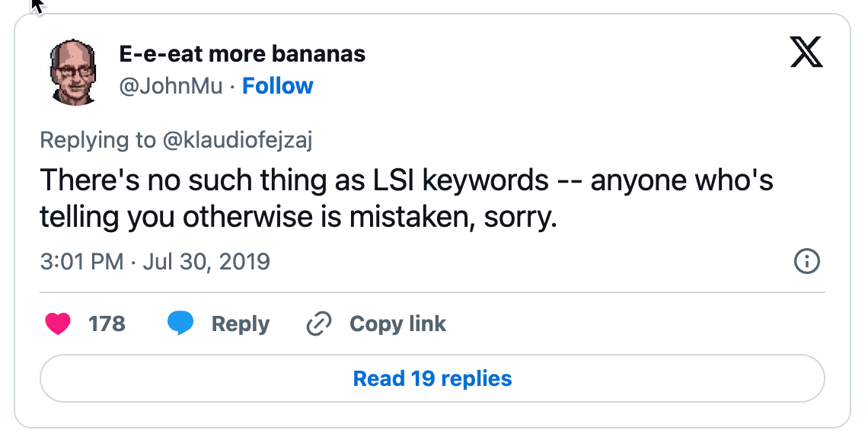
Task: Click display name E-e-eat more bananas
Action: tap(242, 54)
